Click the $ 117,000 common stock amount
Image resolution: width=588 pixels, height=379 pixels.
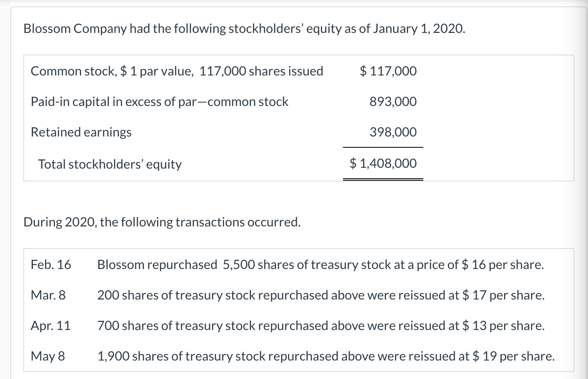388,71
